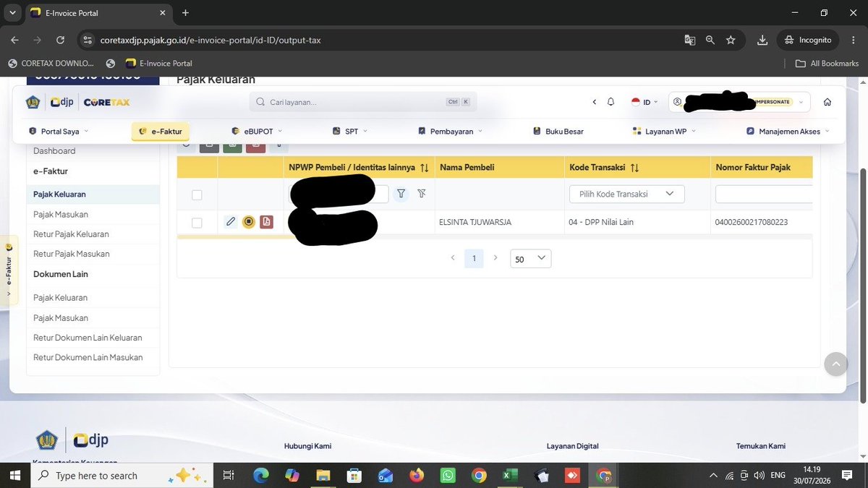Edit the ELSINTA TJUWARSJA invoice with the pencil icon
This screenshot has height=488, width=868.
(x=231, y=222)
